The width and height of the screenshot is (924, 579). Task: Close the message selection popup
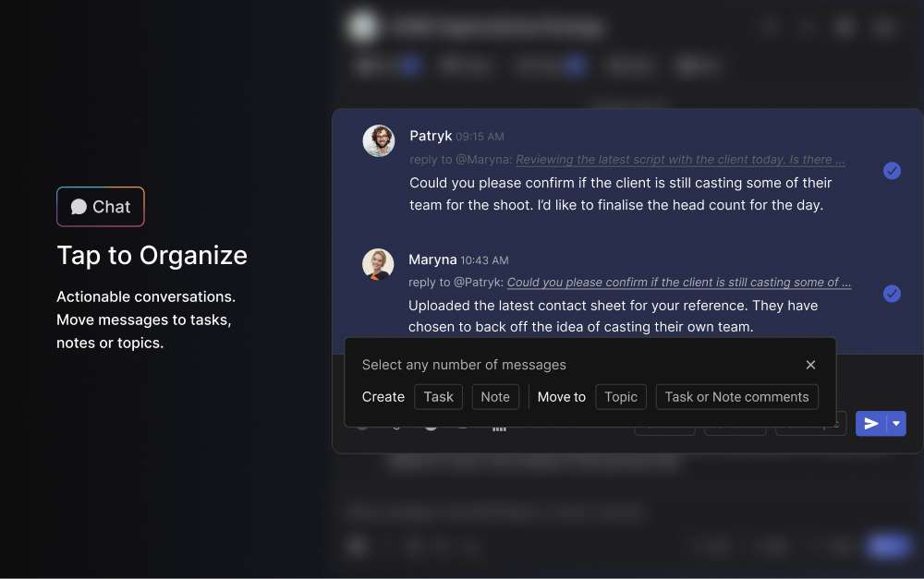click(810, 365)
